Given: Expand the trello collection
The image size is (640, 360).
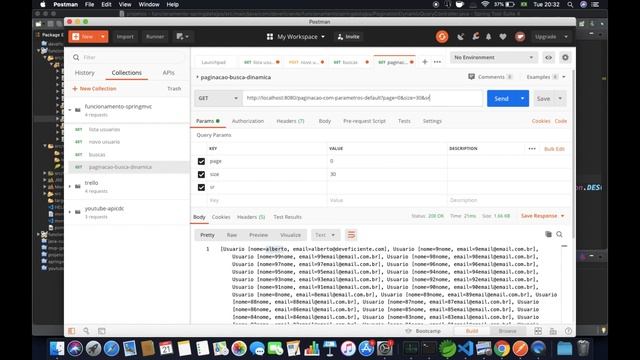Looking at the screenshot, I should (x=69, y=187).
